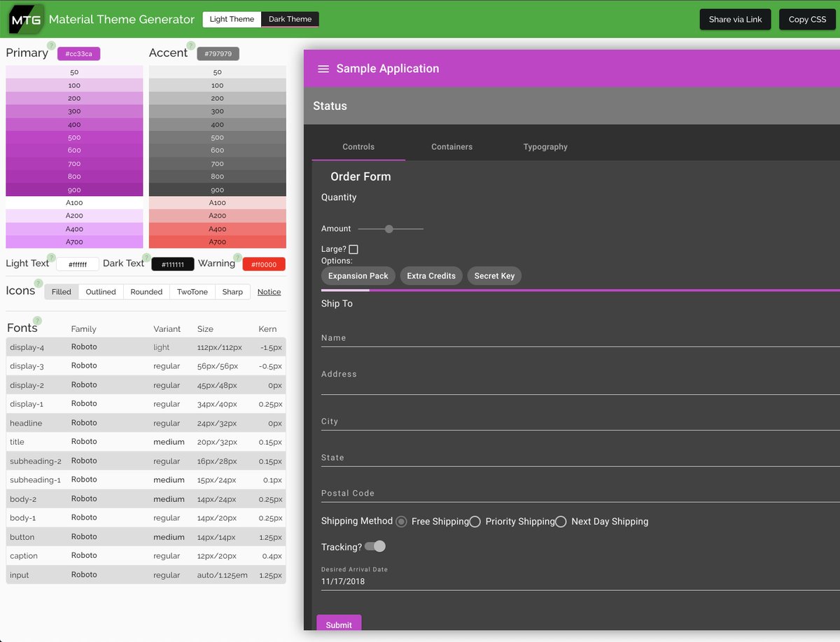This screenshot has width=840, height=642.
Task: Click the City input field
Action: pyautogui.click(x=580, y=421)
